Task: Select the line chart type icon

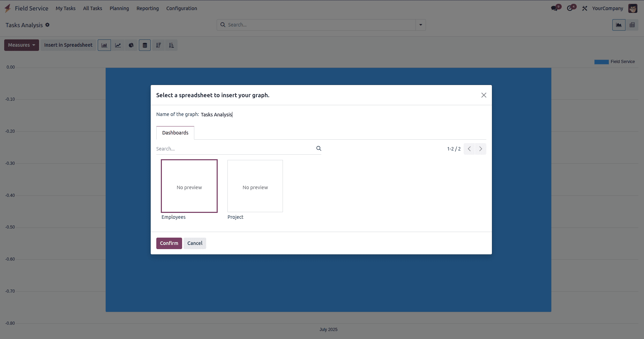Action: (x=118, y=45)
